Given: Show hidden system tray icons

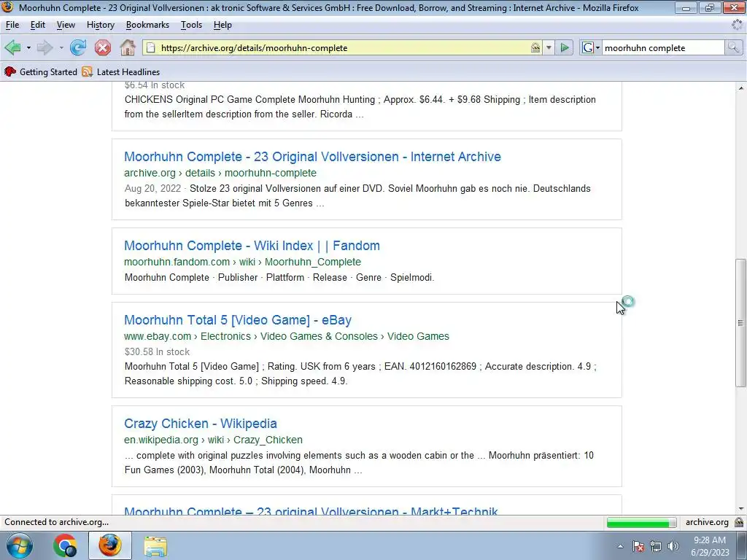Looking at the screenshot, I should [620, 546].
